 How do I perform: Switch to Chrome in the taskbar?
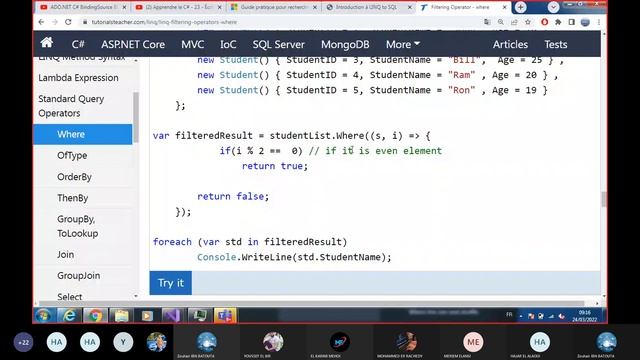96,316
